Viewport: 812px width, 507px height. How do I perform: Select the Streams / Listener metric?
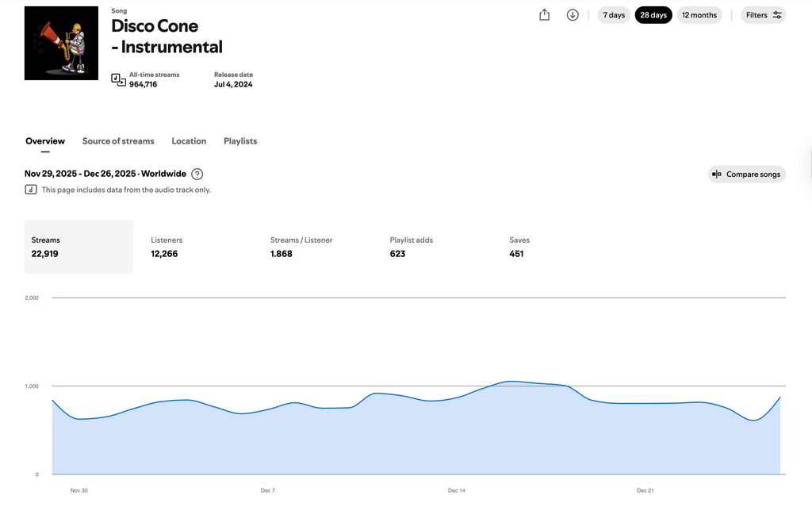coord(301,247)
